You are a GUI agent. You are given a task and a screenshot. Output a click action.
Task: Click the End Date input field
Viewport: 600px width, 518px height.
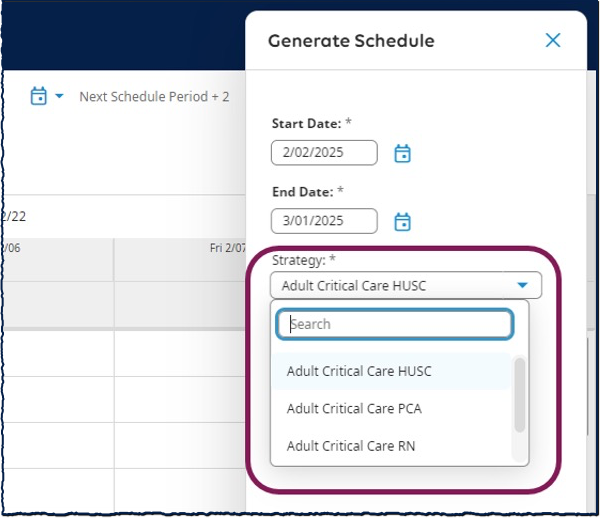(x=324, y=221)
